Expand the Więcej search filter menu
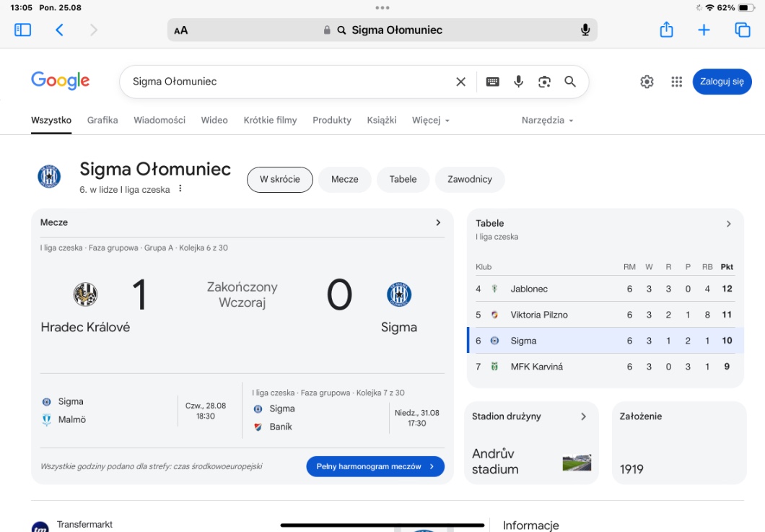 click(x=430, y=121)
